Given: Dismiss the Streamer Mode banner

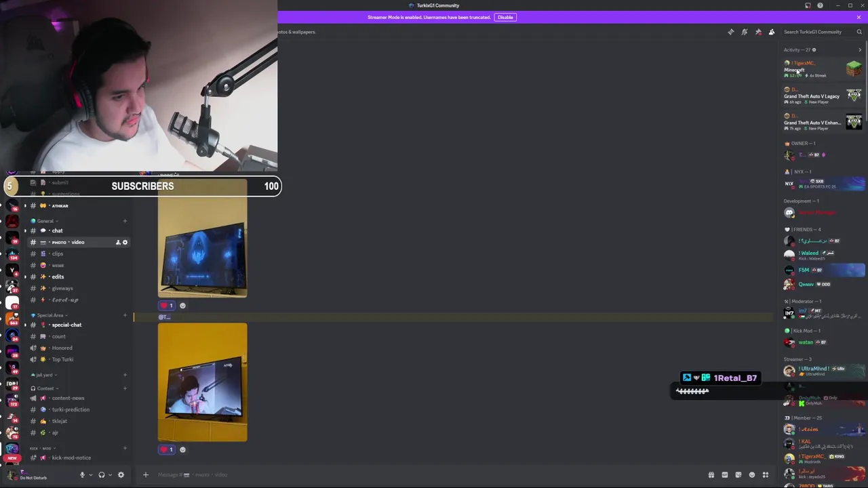Looking at the screenshot, I should 859,17.
